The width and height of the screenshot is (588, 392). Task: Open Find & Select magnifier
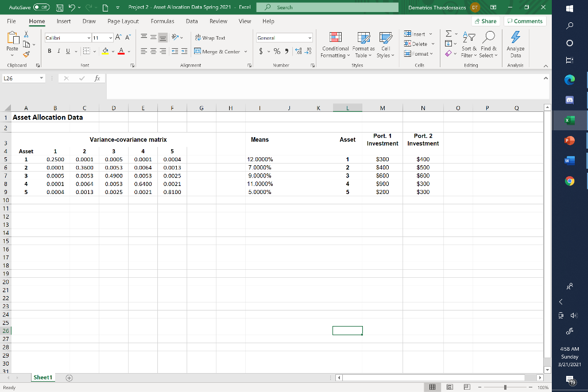488,44
